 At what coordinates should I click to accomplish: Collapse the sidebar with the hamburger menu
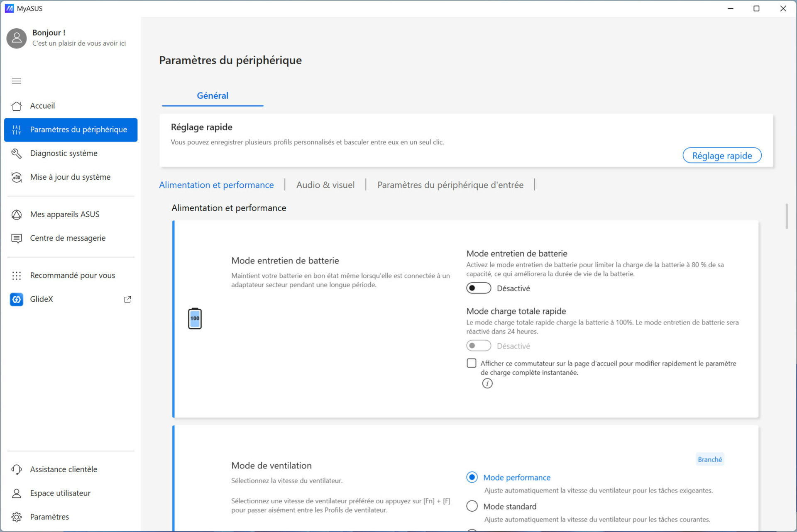[x=17, y=81]
